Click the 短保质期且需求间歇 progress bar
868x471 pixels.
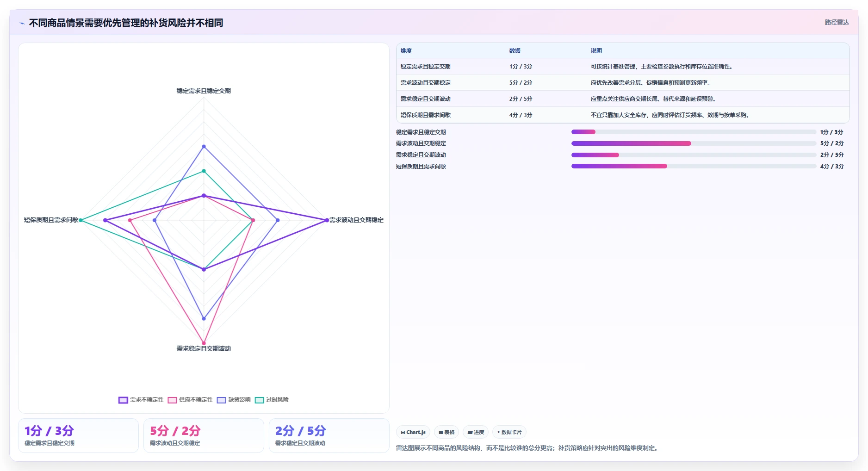tap(694, 166)
